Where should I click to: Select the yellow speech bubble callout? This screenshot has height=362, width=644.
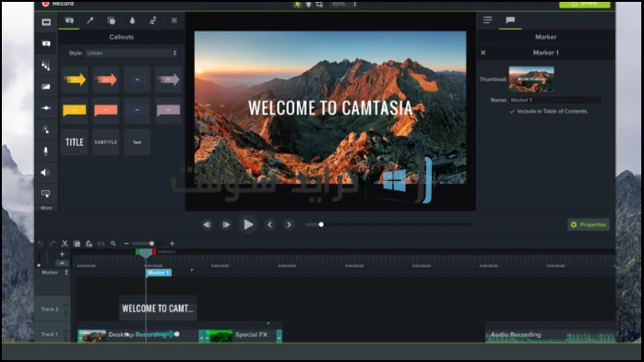[75, 110]
